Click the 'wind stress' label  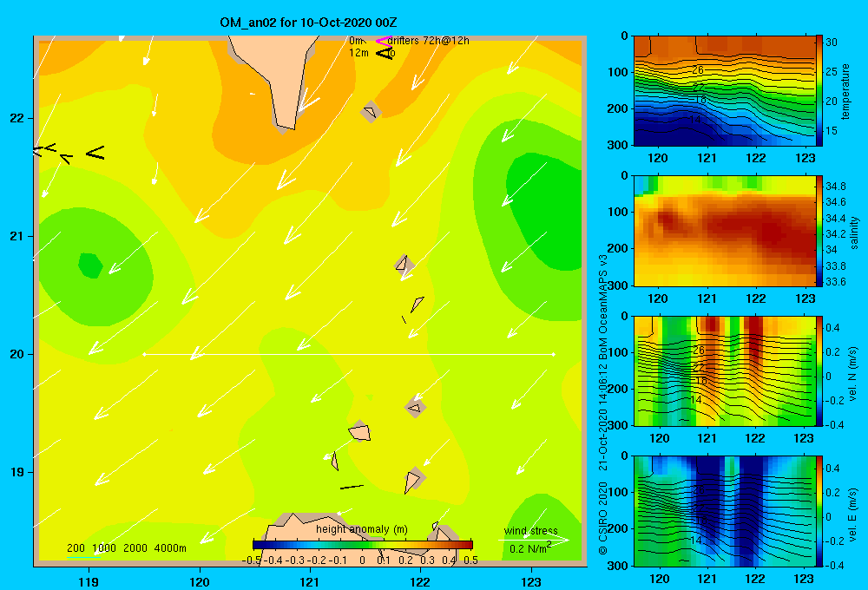[530, 531]
